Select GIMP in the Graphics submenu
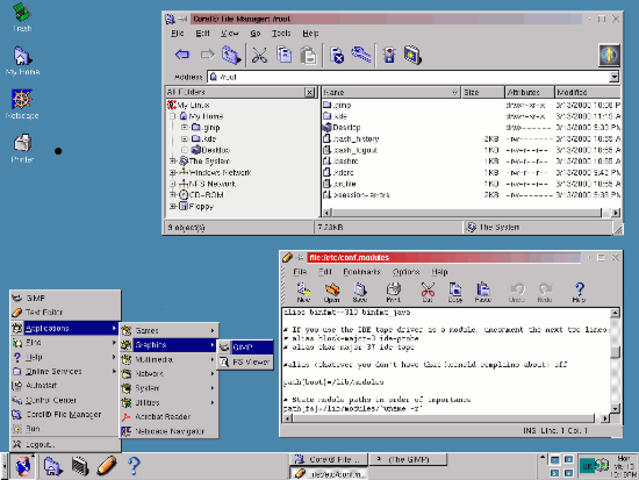Image resolution: width=639 pixels, height=480 pixels. [x=245, y=347]
